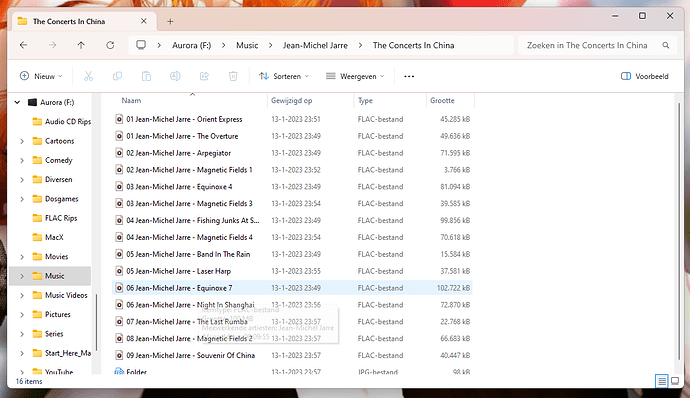The width and height of the screenshot is (690, 398).
Task: Click the FLAC icon of Arpegiator
Action: point(119,153)
